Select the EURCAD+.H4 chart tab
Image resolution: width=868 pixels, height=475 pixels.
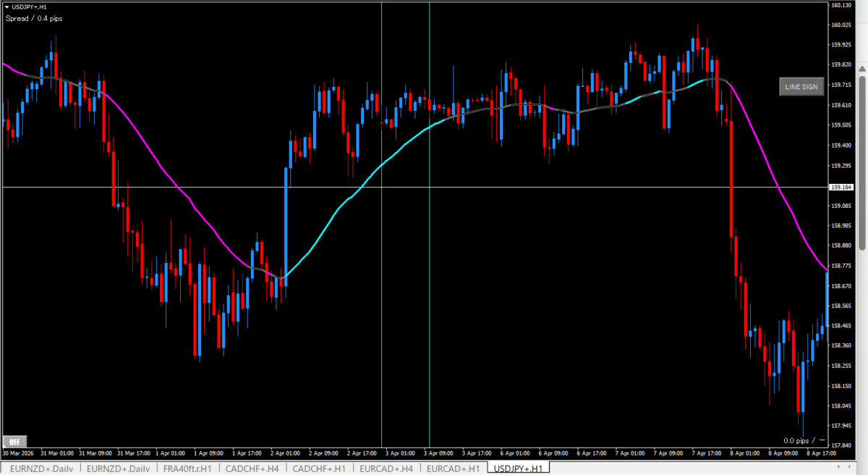coord(386,469)
